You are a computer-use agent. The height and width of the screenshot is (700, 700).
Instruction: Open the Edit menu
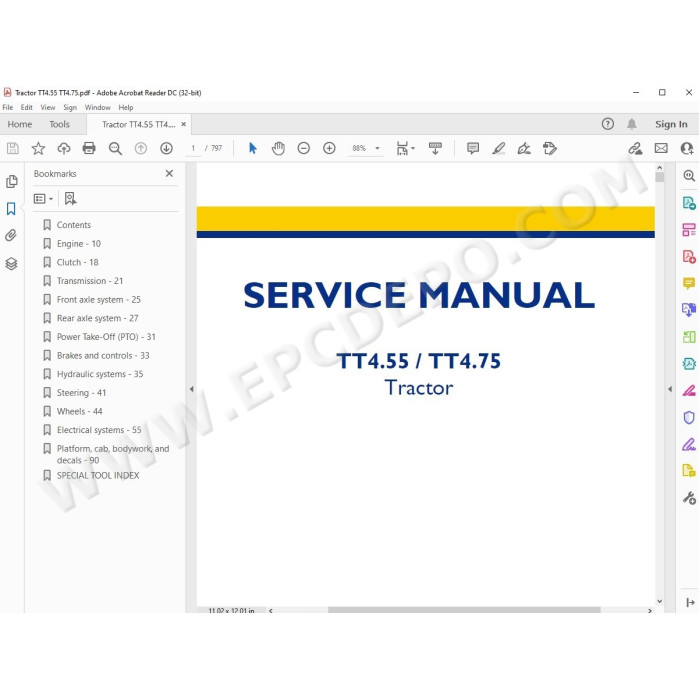tap(26, 108)
